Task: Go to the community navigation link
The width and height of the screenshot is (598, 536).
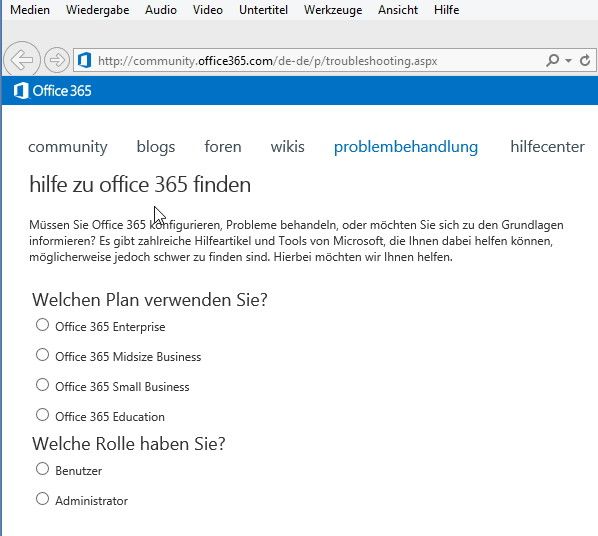Action: (x=68, y=147)
